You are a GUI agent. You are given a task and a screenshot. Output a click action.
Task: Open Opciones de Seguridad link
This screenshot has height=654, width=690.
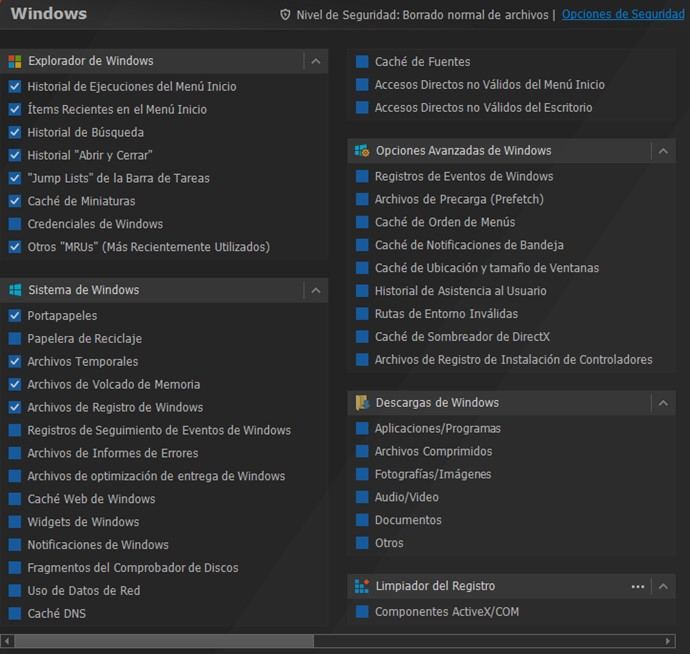pyautogui.click(x=623, y=15)
